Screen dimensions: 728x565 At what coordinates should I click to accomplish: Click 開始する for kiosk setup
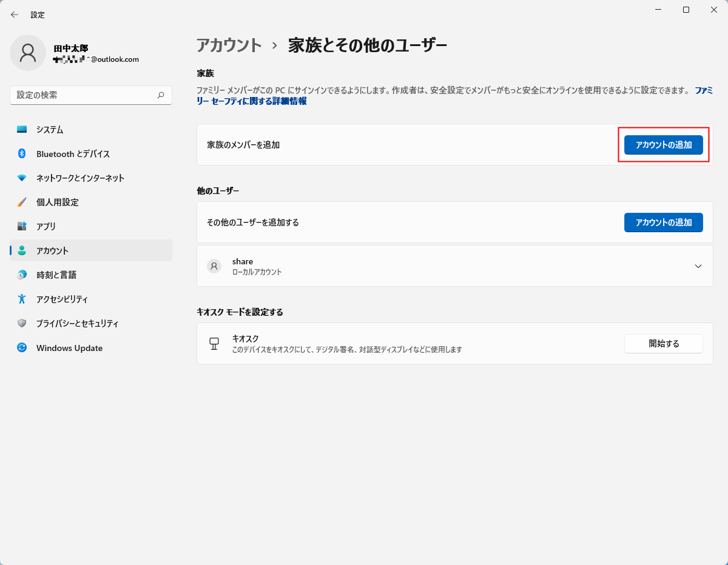click(664, 344)
